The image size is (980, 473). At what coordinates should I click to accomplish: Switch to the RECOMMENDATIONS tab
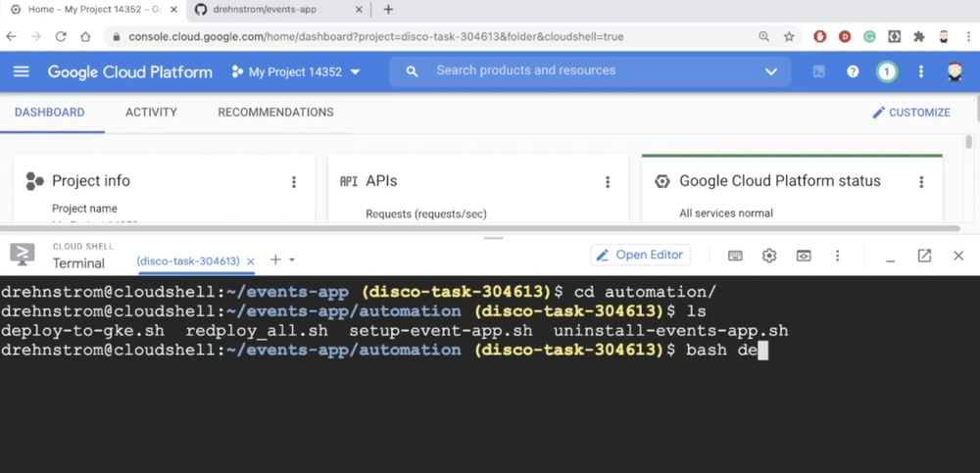click(275, 113)
